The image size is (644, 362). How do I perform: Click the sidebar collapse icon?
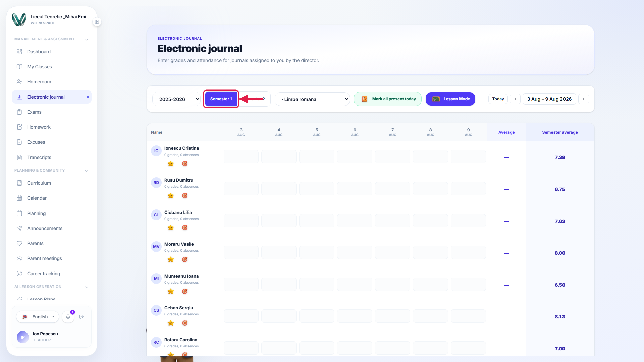pyautogui.click(x=97, y=22)
